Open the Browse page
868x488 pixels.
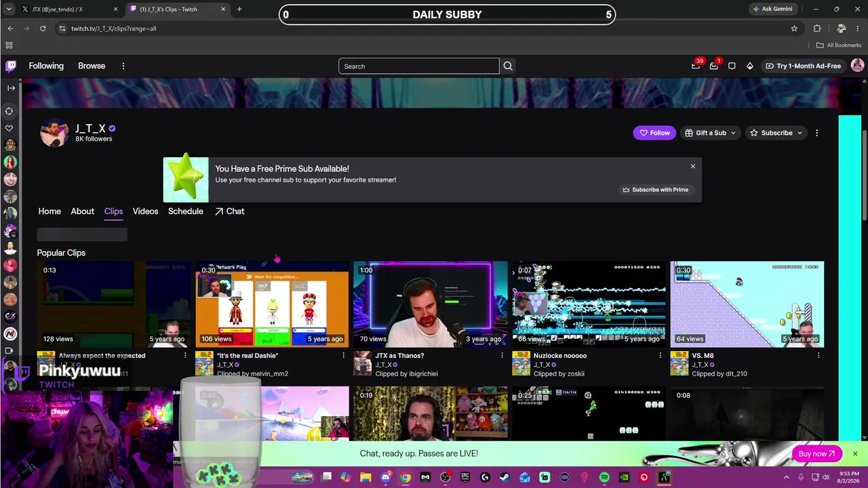click(92, 66)
